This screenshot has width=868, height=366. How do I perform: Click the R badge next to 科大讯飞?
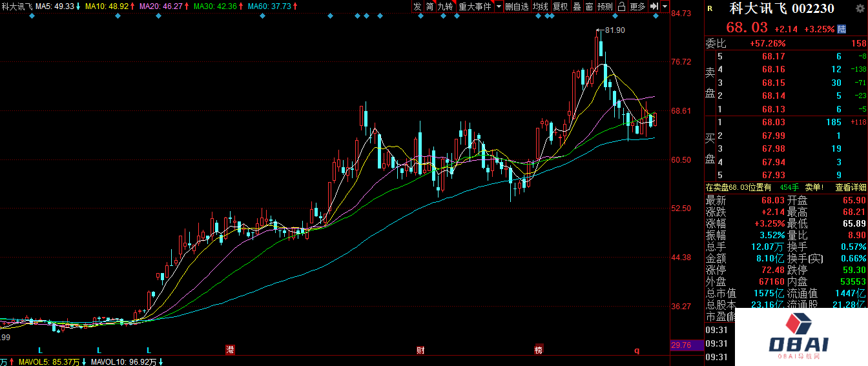click(710, 9)
